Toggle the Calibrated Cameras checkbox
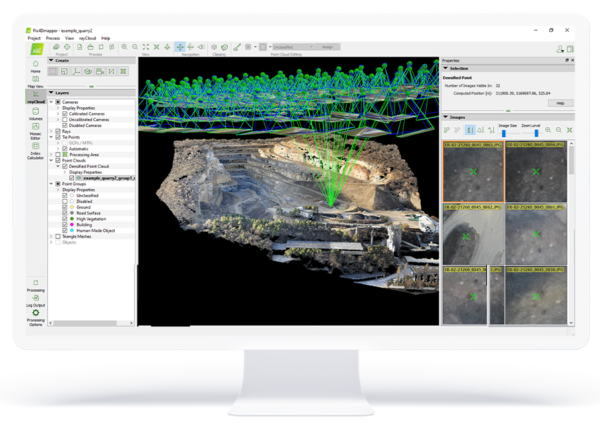 click(x=65, y=113)
